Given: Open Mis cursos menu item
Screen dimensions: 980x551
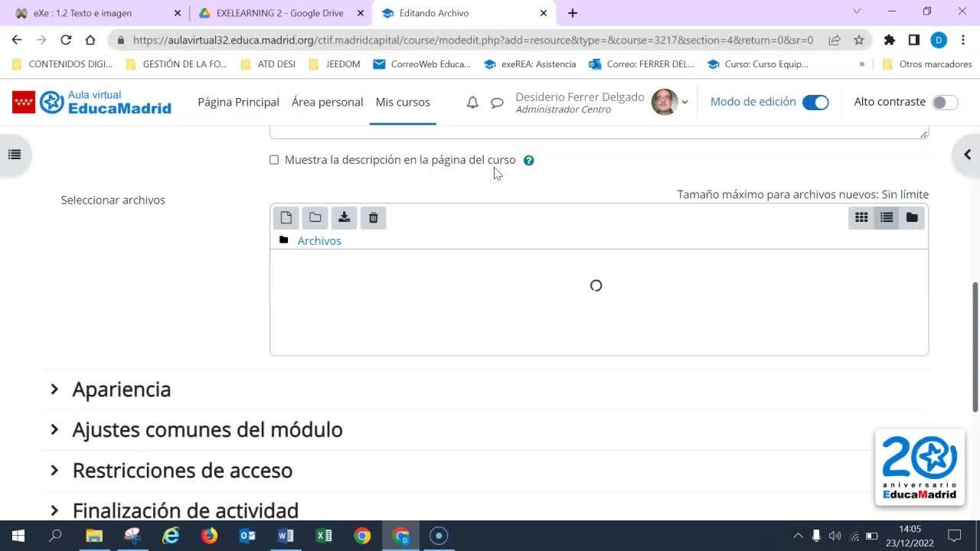Looking at the screenshot, I should point(403,103).
